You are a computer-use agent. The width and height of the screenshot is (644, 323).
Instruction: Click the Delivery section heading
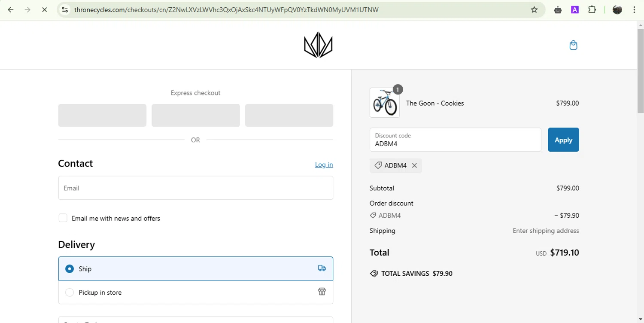[76, 244]
